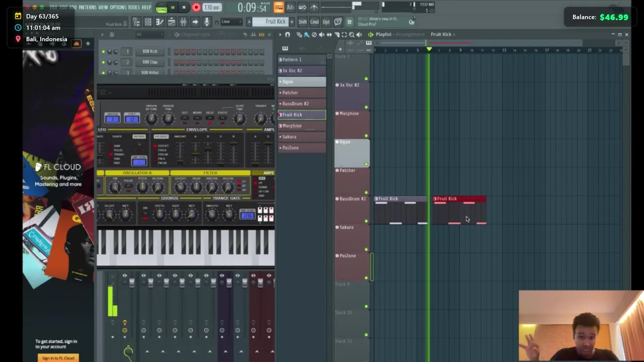Click 'Sign in to FL Cloud' button
The height and width of the screenshot is (362, 644).
(x=58, y=358)
